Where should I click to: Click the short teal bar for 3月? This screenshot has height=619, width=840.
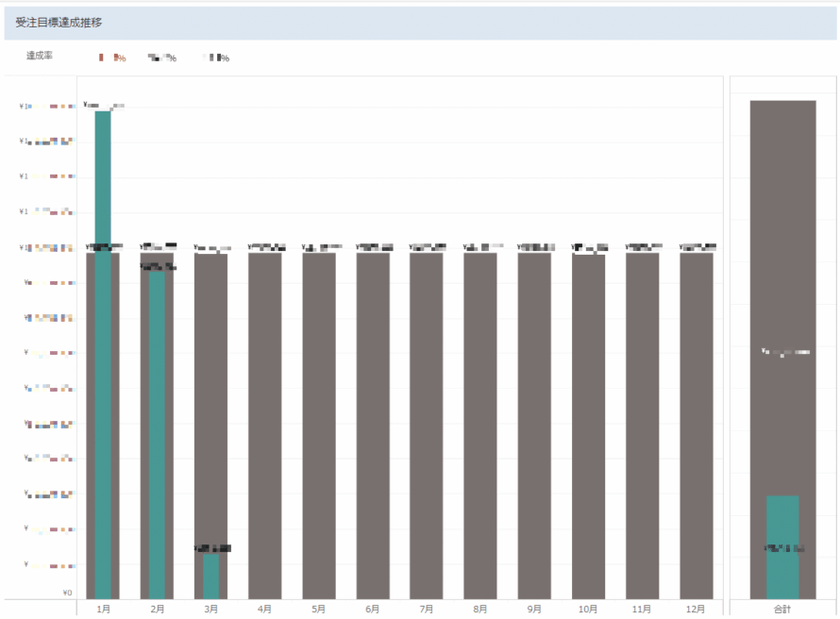210,575
